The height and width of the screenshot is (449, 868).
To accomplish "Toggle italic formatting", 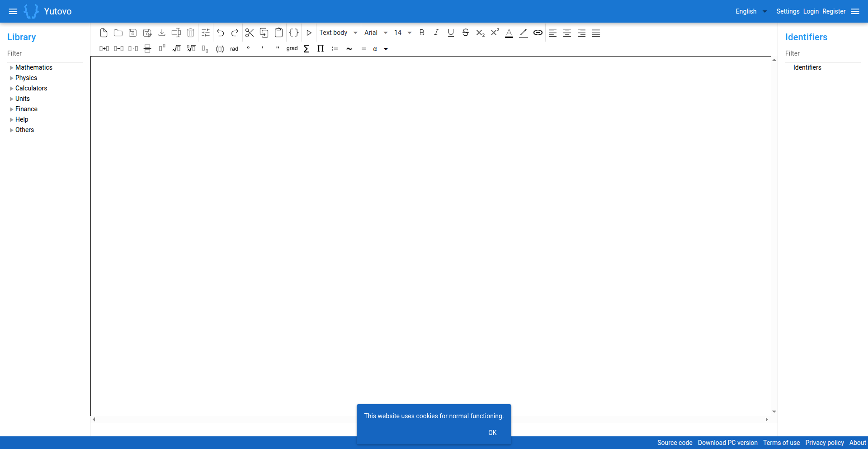I will (436, 33).
